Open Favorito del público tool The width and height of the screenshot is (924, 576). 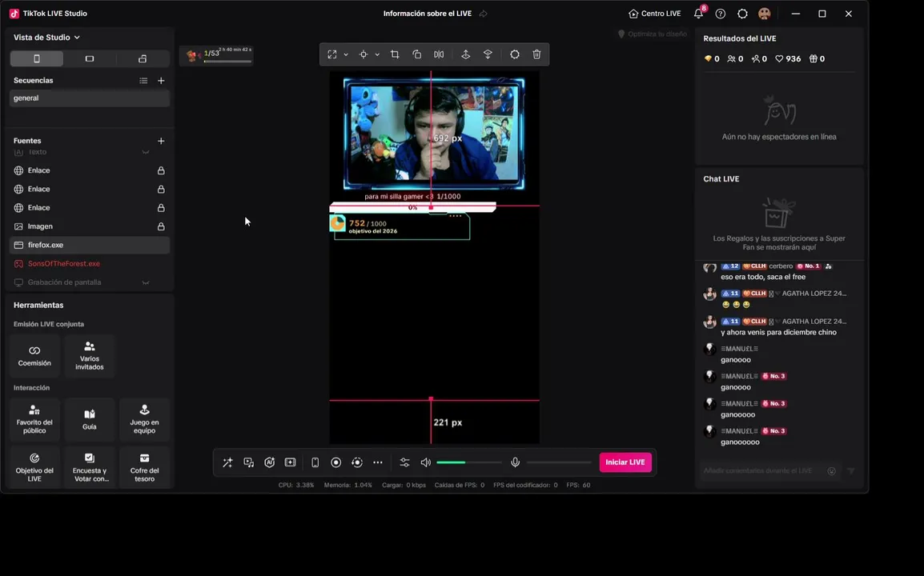[x=34, y=420]
